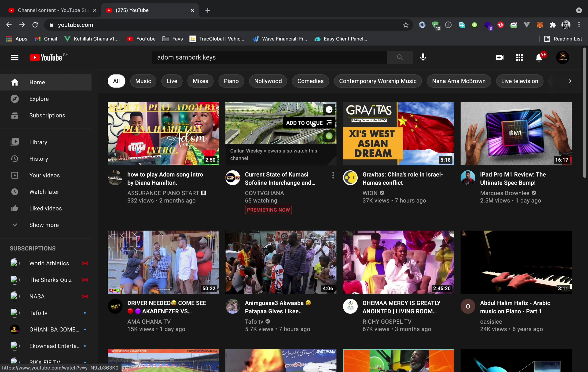Click ASSURANCE PIANO START channel name
This screenshot has height=372, width=588.
coord(166,193)
